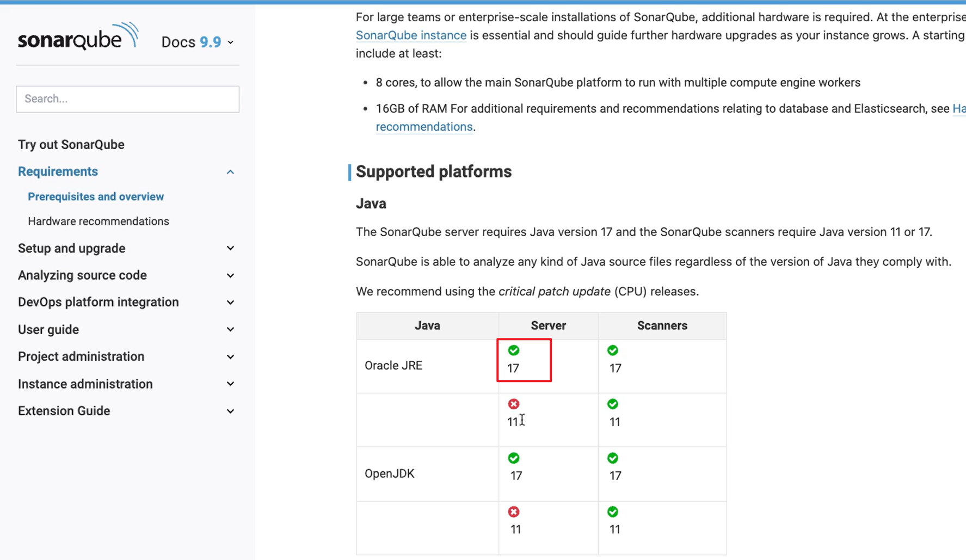Click red cross for Oracle JRE Server 11
966x560 pixels.
point(514,404)
